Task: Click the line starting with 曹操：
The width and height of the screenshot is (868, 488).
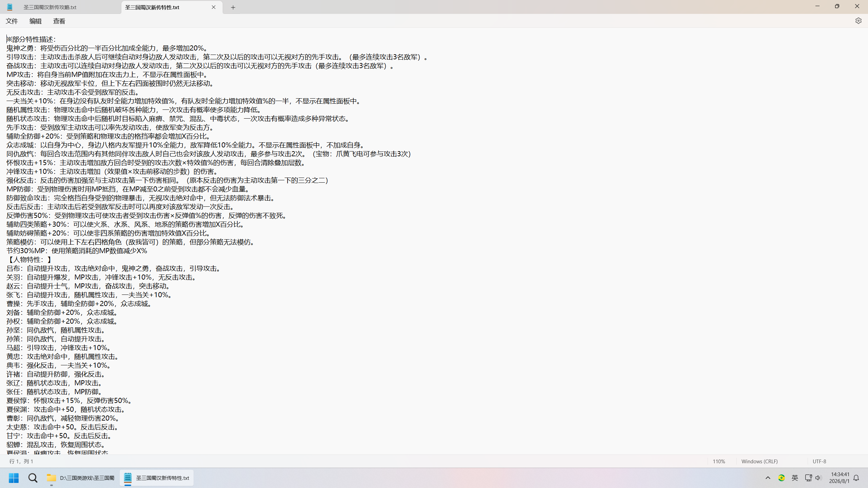Action: point(80,304)
